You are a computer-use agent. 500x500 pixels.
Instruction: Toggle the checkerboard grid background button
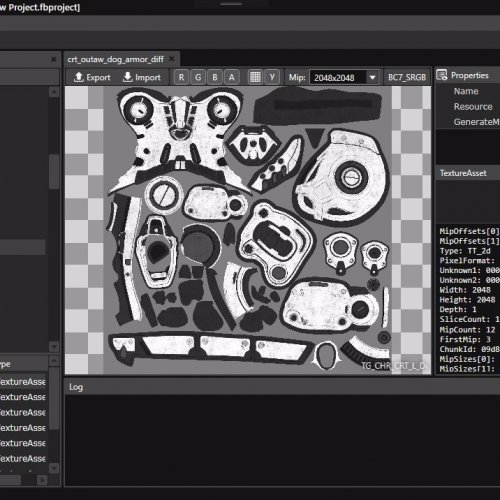click(255, 77)
